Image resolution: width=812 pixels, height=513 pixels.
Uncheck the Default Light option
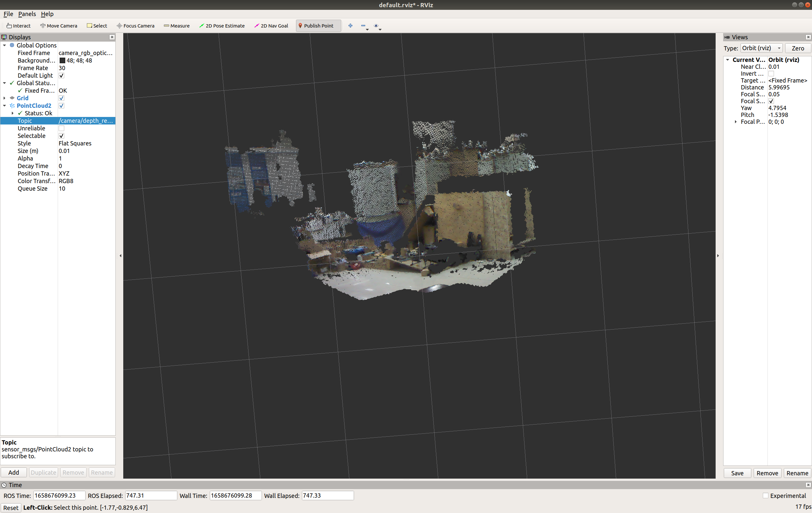(x=61, y=75)
